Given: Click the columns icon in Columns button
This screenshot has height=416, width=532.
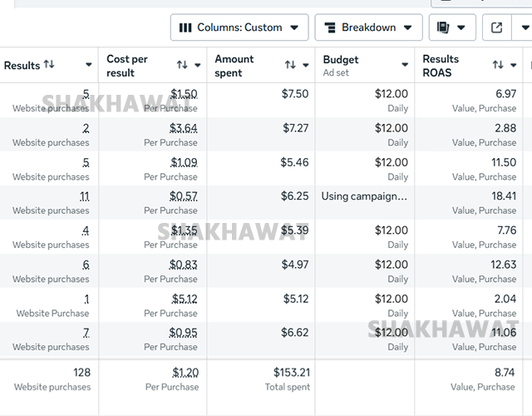Looking at the screenshot, I should tap(186, 27).
